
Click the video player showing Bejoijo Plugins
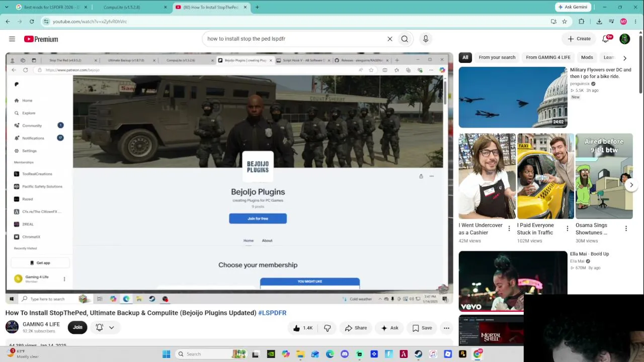pos(229,178)
